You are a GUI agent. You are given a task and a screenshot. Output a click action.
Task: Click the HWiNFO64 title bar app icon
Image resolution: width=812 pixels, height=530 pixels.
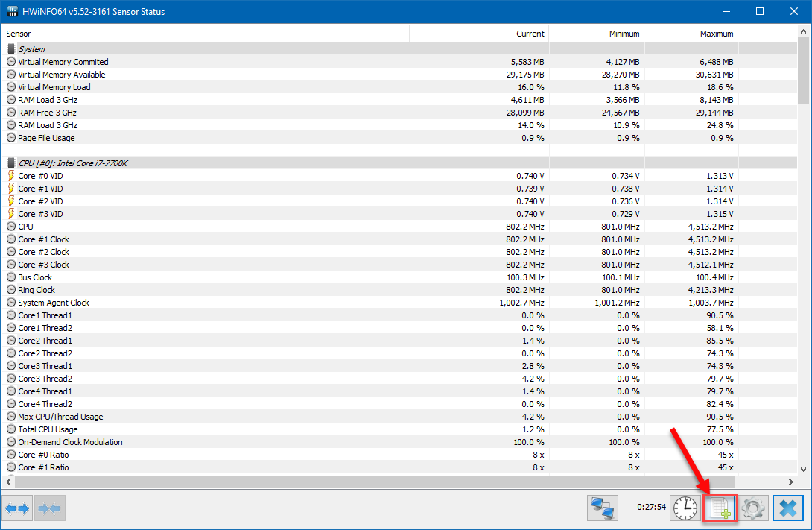click(13, 11)
